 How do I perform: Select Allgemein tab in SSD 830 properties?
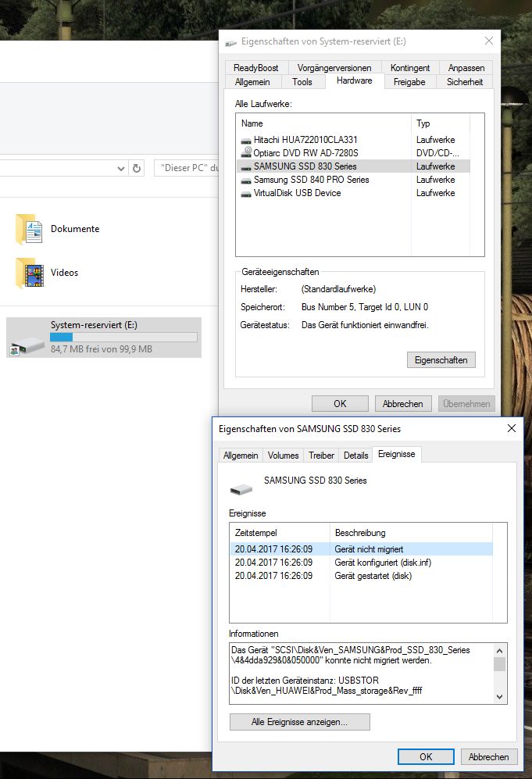pos(241,456)
